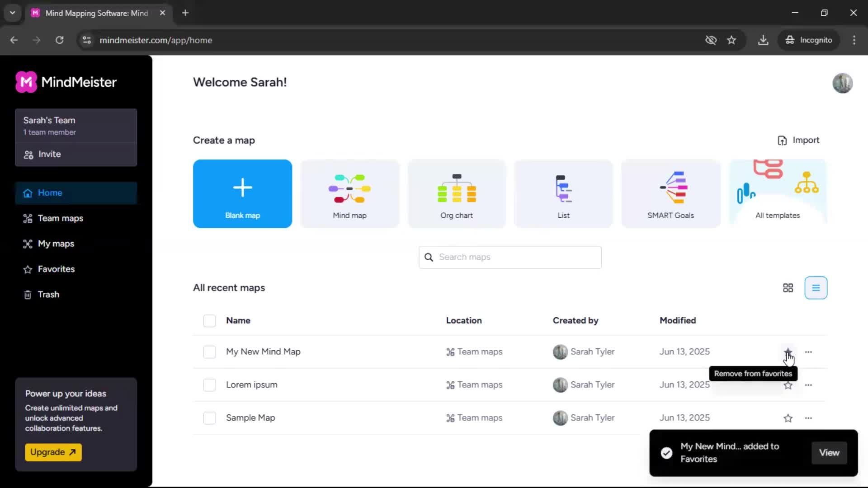This screenshot has width=868, height=488.
Task: Check the Sample Map row checkbox
Action: [209, 418]
